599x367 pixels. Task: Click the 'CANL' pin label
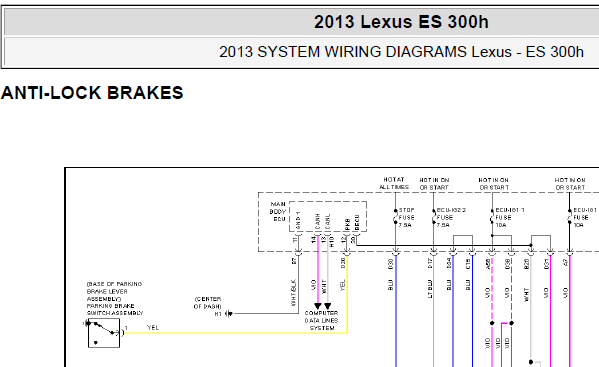[327, 221]
